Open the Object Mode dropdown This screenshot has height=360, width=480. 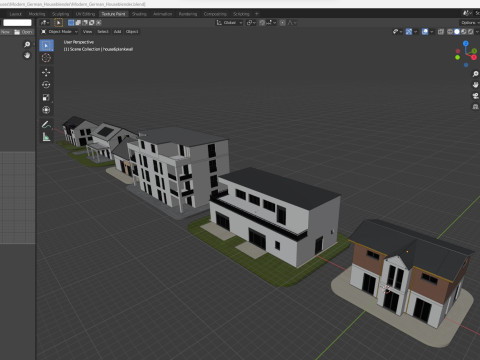point(59,32)
